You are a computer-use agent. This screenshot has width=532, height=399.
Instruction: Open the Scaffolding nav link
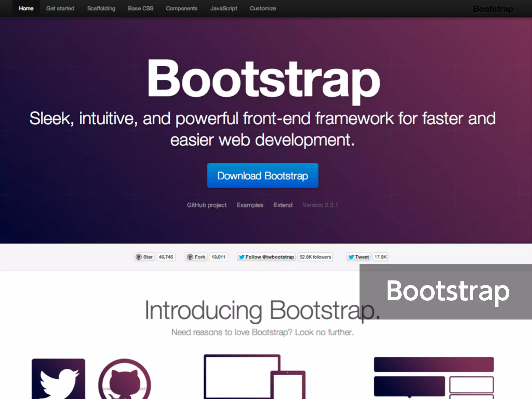click(101, 9)
